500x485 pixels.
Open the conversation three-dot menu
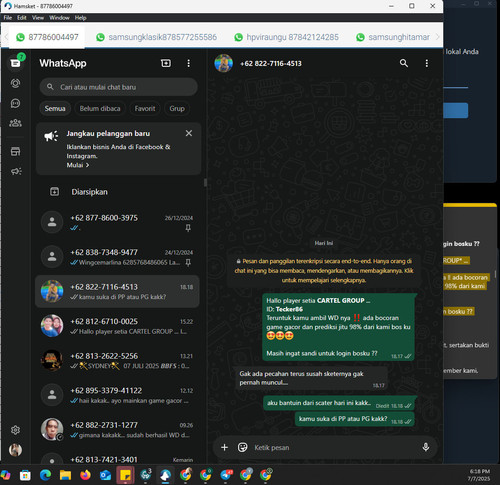click(427, 63)
